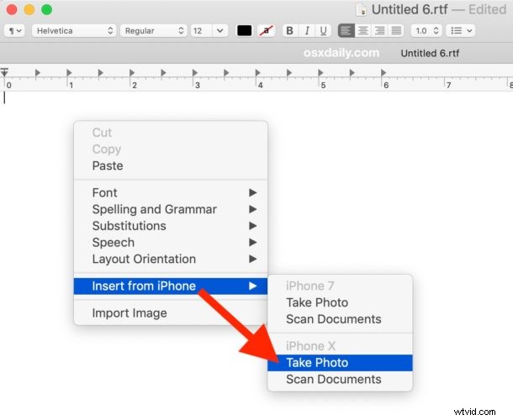
Task: Click the yellow minimize window button
Action: tap(29, 9)
